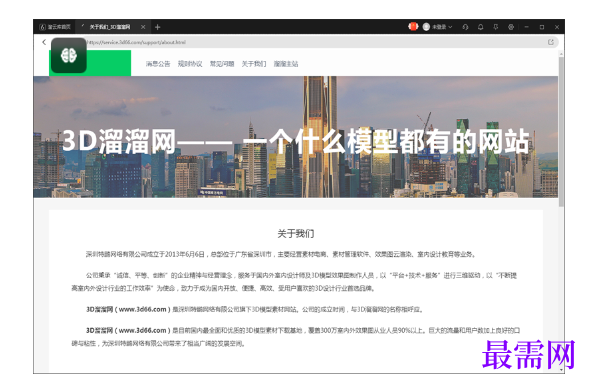Open the 未登录 account dropdown

click(x=438, y=27)
